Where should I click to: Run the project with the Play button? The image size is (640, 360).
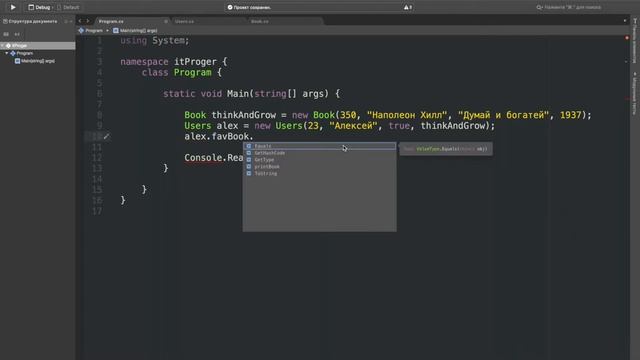[13, 7]
